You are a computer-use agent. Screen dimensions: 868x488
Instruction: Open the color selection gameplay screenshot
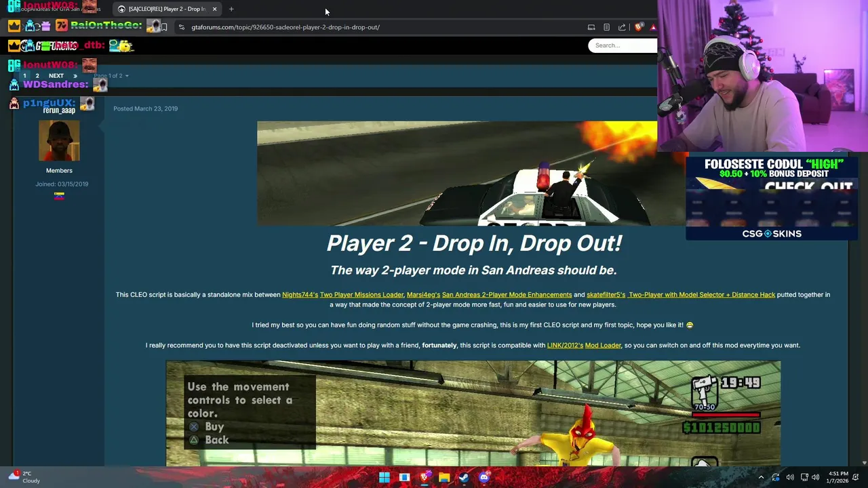pos(473,413)
